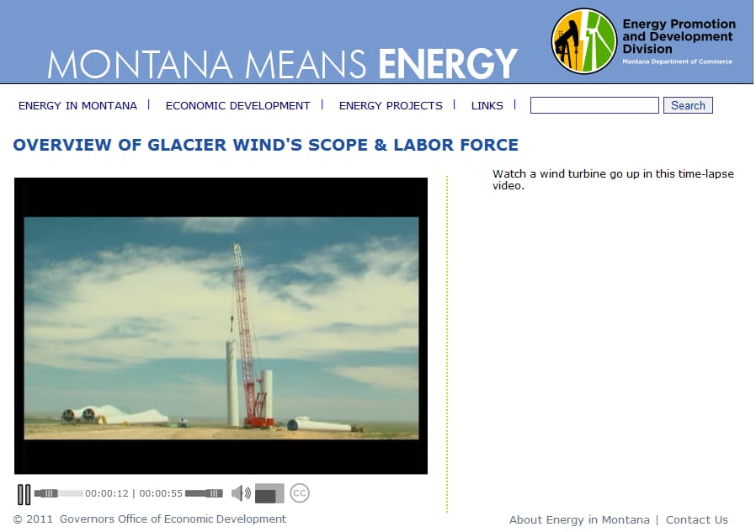This screenshot has width=756, height=532.
Task: Enter fullscreen mode on the video player
Action: pos(268,492)
